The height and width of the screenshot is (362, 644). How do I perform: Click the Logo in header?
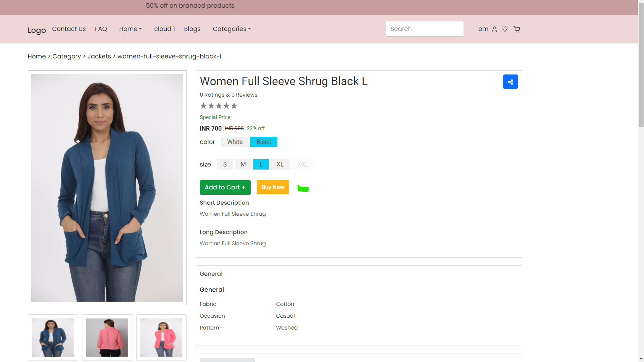pos(37,30)
